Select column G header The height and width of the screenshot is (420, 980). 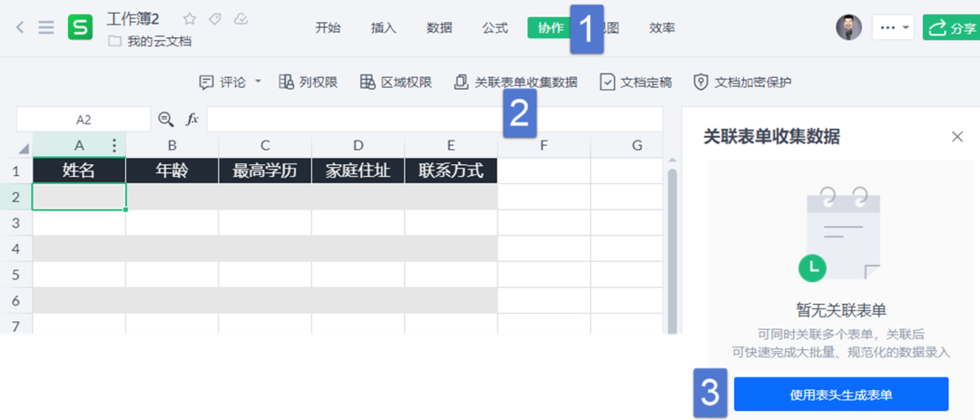point(637,145)
